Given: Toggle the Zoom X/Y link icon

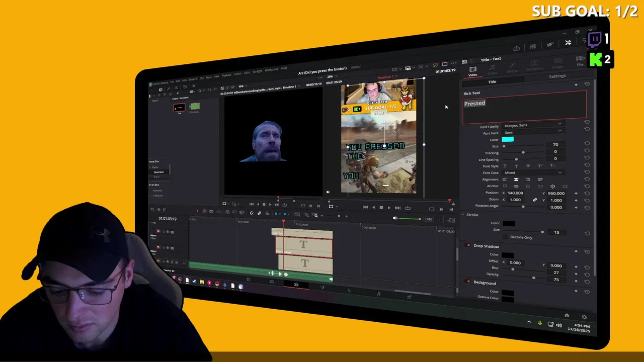Looking at the screenshot, I should point(535,200).
